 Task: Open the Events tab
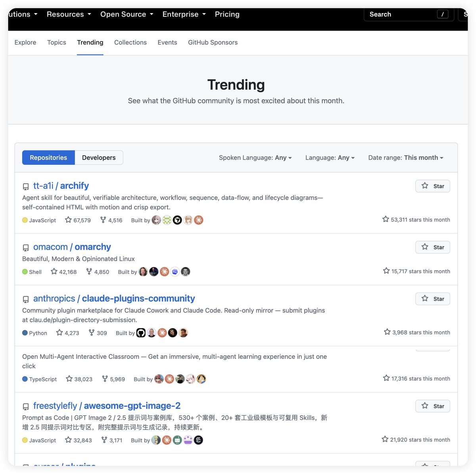(167, 42)
